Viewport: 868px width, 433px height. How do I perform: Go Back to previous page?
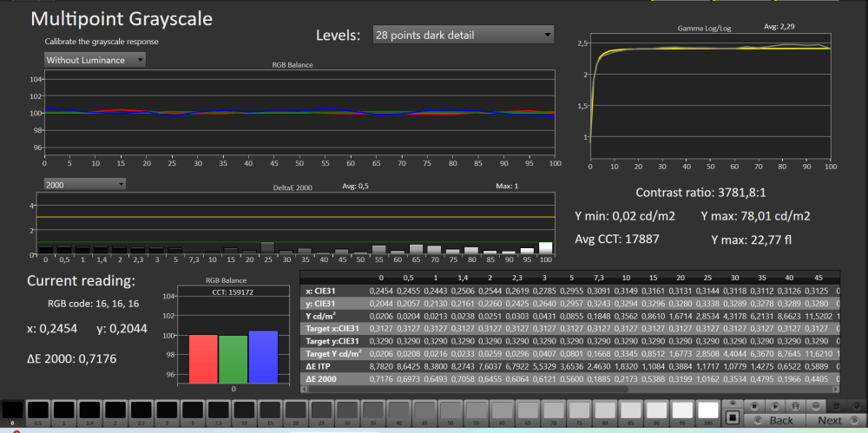pos(775,421)
